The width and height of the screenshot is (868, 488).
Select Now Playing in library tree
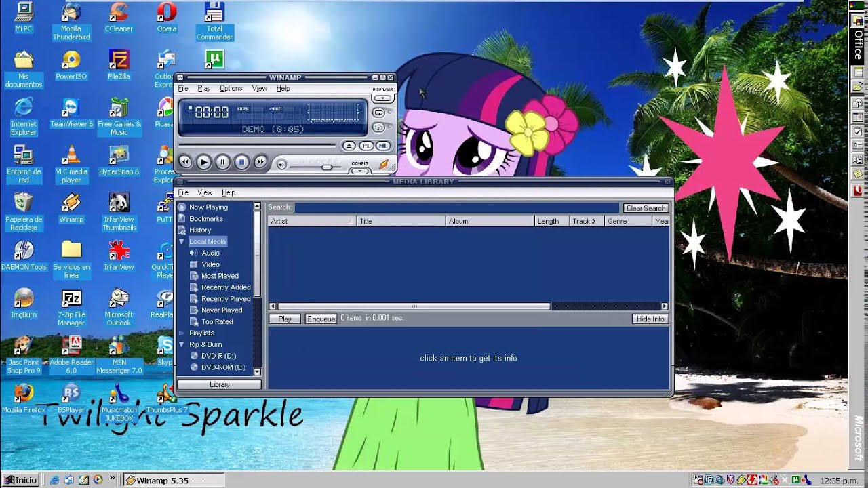[x=208, y=207]
